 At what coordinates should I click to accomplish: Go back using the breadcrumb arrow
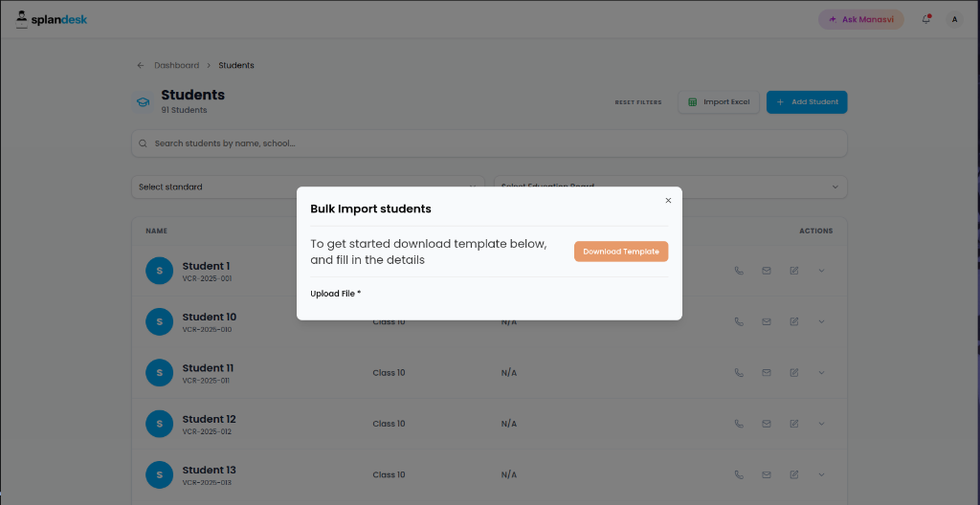(x=141, y=65)
